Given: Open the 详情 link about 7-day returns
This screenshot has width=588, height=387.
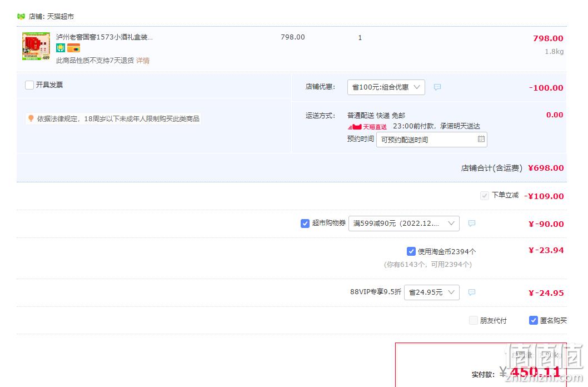Looking at the screenshot, I should 142,61.
